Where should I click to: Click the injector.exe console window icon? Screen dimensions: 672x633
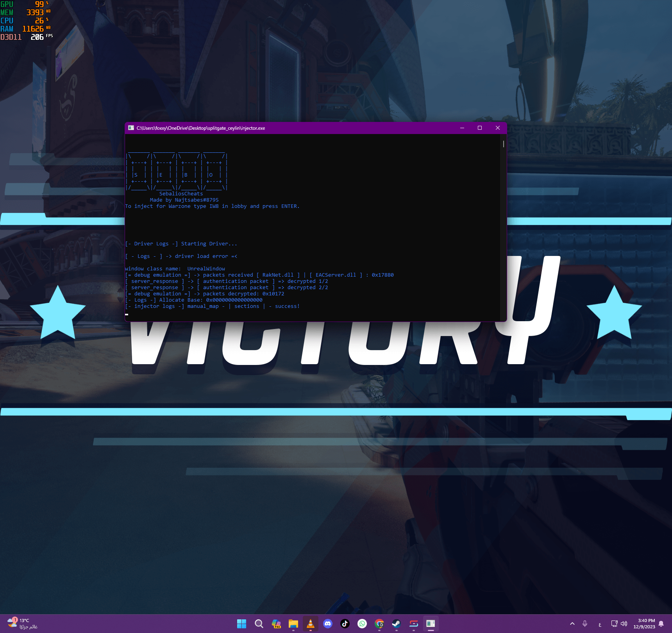[x=131, y=128]
